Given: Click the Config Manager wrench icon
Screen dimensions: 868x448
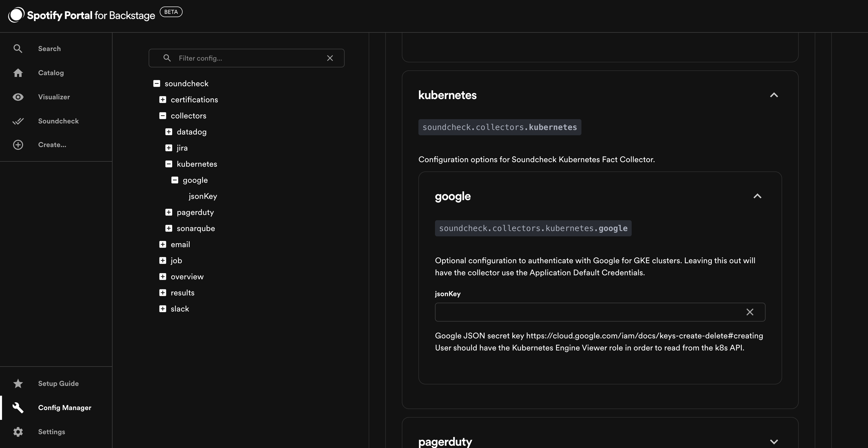Looking at the screenshot, I should (18, 408).
